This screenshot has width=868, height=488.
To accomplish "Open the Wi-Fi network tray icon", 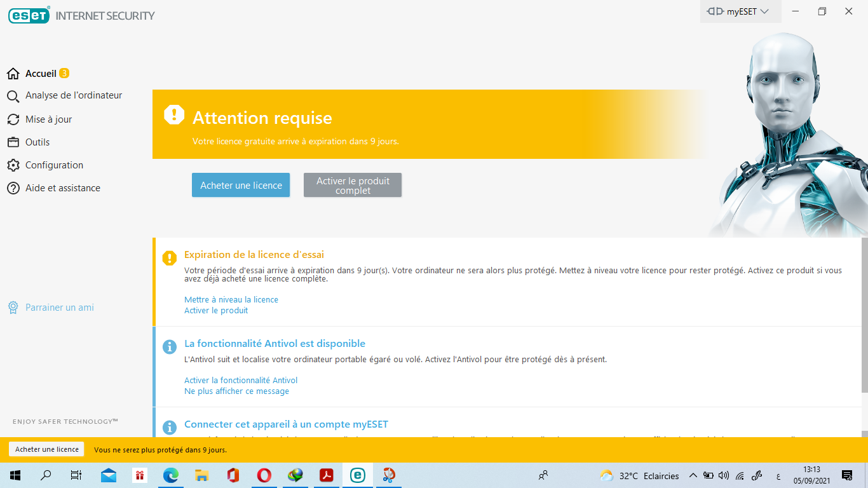I will coord(740,475).
